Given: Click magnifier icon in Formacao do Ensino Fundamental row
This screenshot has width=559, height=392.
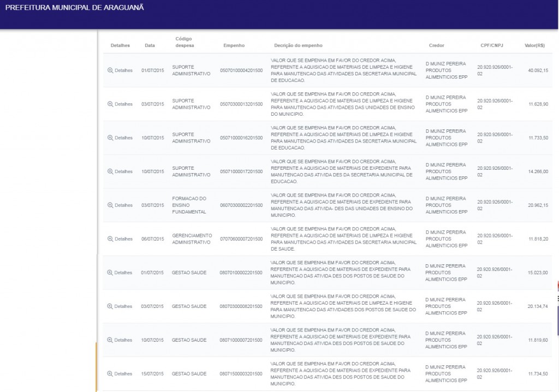Looking at the screenshot, I should pos(110,205).
